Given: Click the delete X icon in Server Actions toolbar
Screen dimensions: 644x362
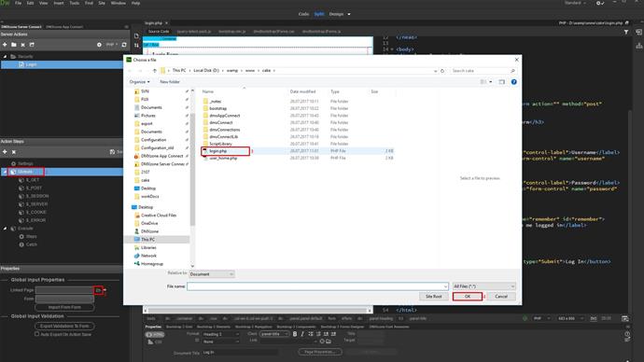Looking at the screenshot, I should tap(23, 45).
